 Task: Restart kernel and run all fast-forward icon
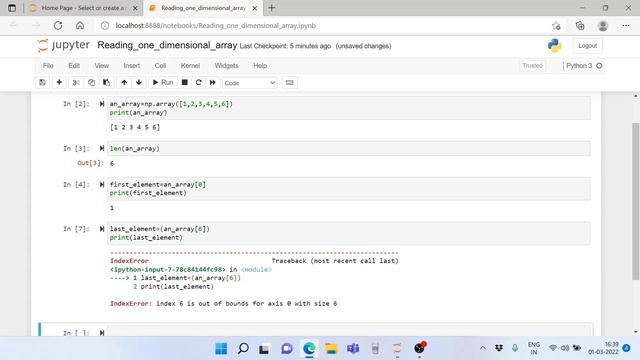[x=213, y=82]
